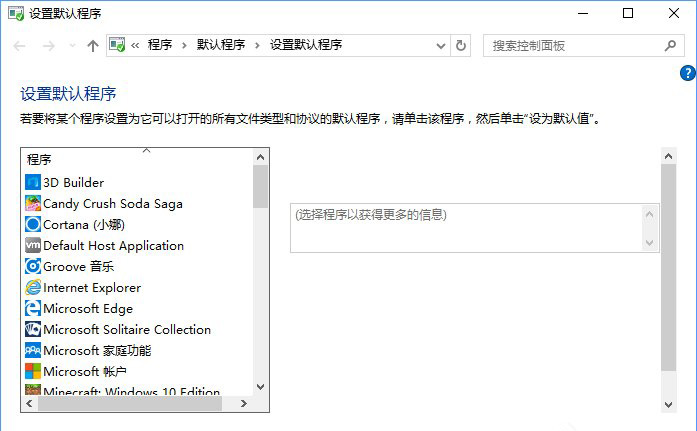The image size is (697, 431).
Task: Select the Internet Explorer icon
Action: 33,287
